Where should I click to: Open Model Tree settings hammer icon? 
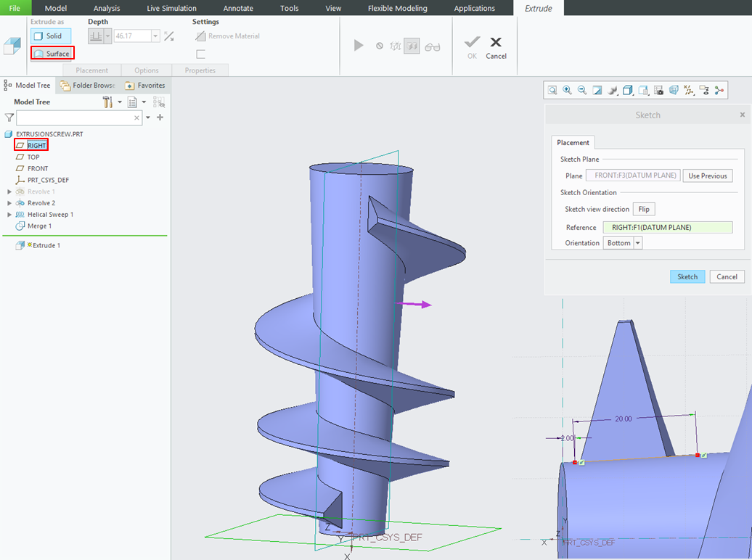[107, 102]
